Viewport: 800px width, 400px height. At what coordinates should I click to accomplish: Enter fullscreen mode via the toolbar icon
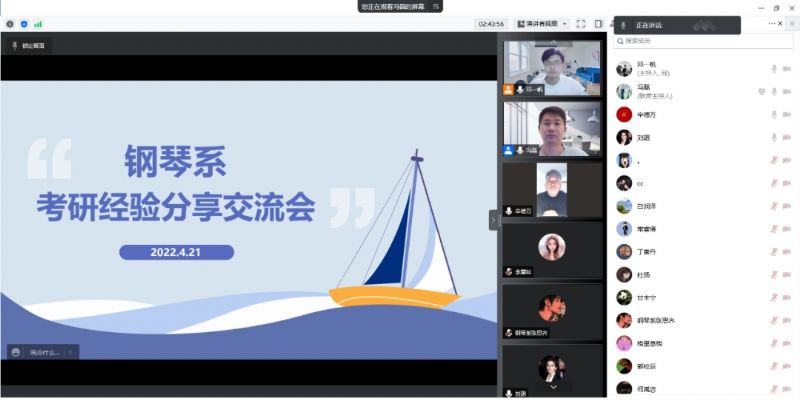pyautogui.click(x=582, y=23)
